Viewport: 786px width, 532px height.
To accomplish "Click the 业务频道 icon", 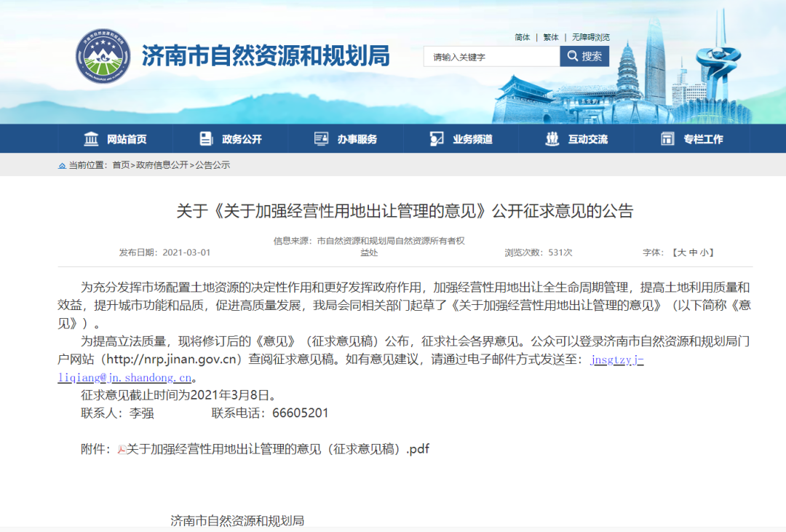I will [x=437, y=138].
